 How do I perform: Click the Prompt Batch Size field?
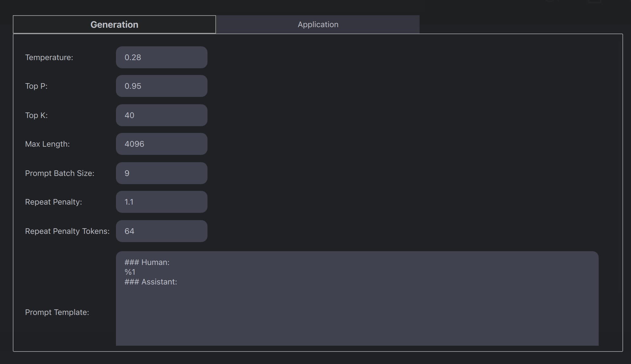click(161, 173)
